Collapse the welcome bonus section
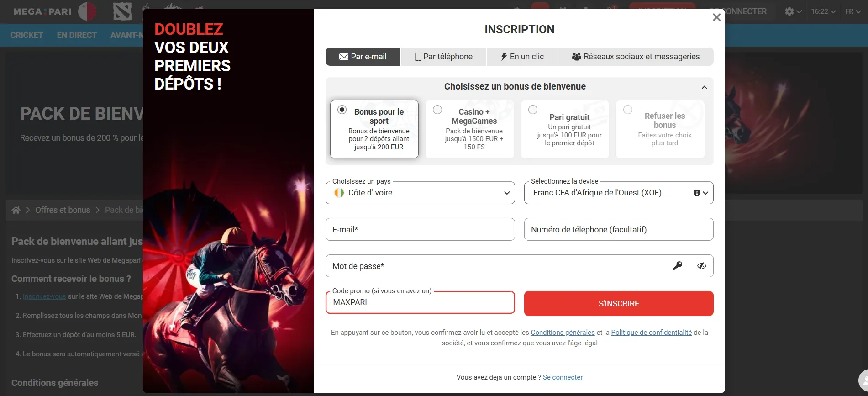Screen dimensions: 868x396 pyautogui.click(x=705, y=87)
